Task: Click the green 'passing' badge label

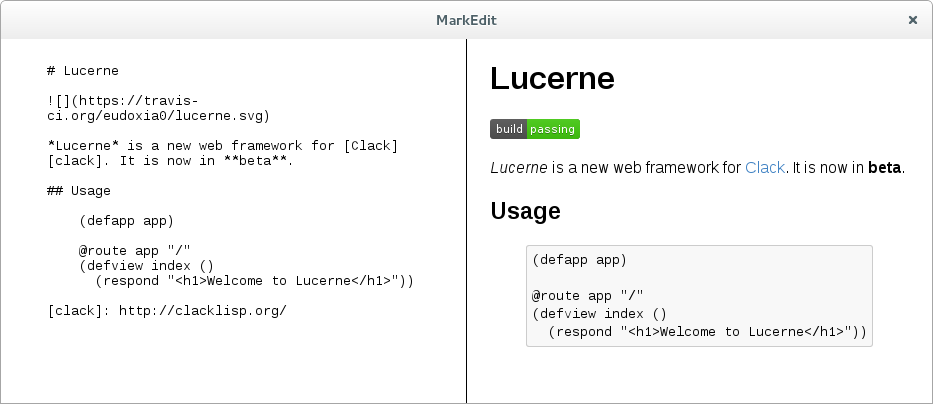Action: 553,129
